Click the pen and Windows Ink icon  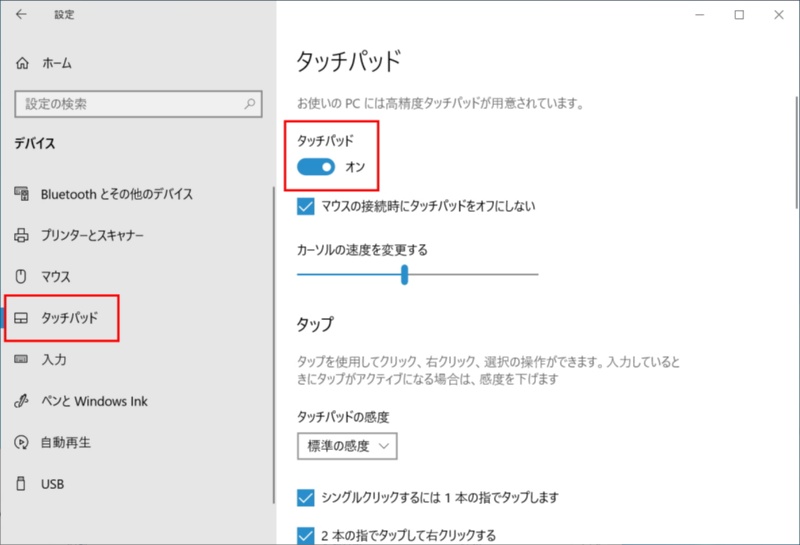[22, 401]
